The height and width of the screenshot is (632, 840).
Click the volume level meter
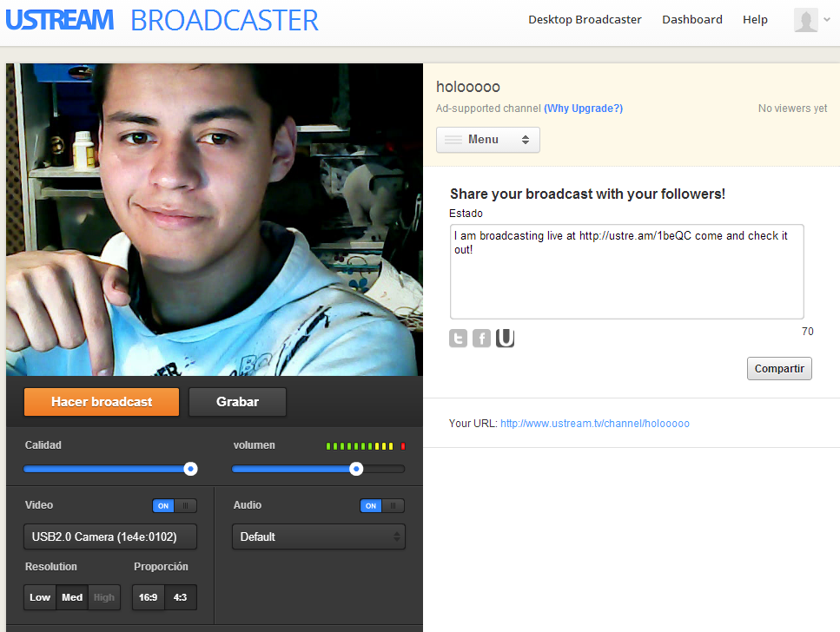point(366,446)
